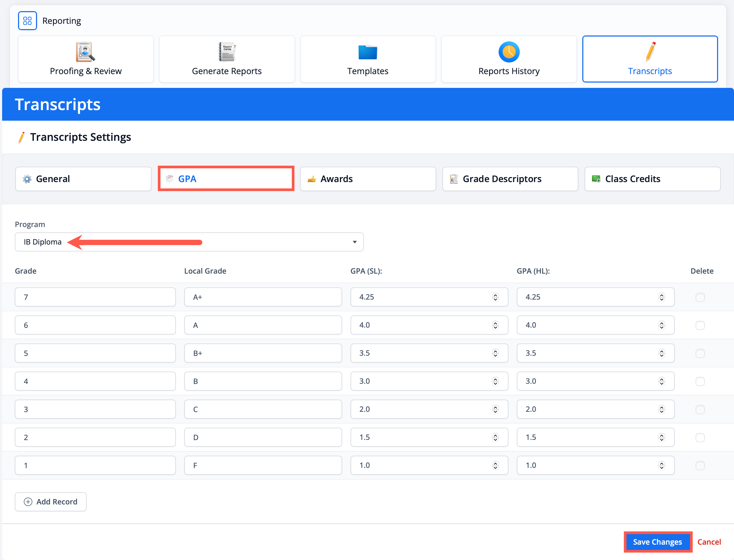Select the Transcripts pencil icon
This screenshot has width=734, height=560.
point(650,52)
